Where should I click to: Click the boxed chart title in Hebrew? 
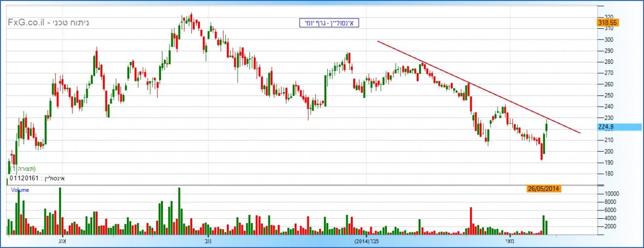coord(329,22)
